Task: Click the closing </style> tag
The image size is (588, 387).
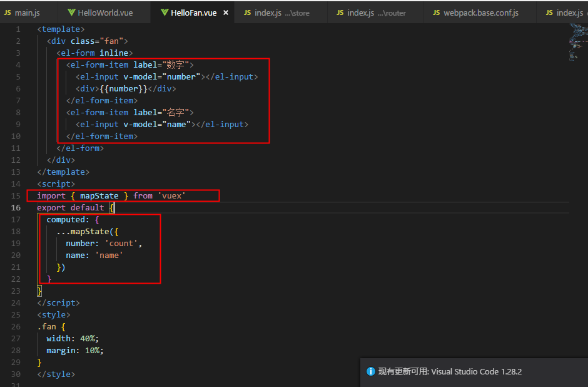Action: pos(56,374)
